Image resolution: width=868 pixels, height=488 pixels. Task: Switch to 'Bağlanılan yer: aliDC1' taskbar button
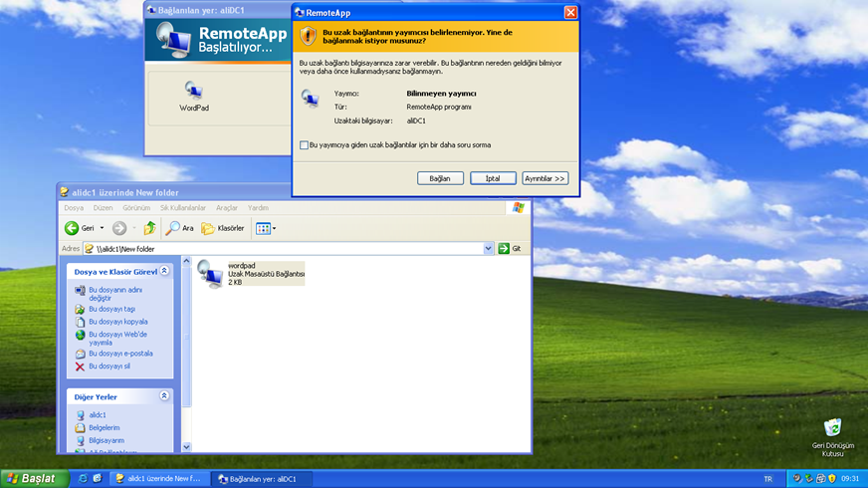[261, 479]
